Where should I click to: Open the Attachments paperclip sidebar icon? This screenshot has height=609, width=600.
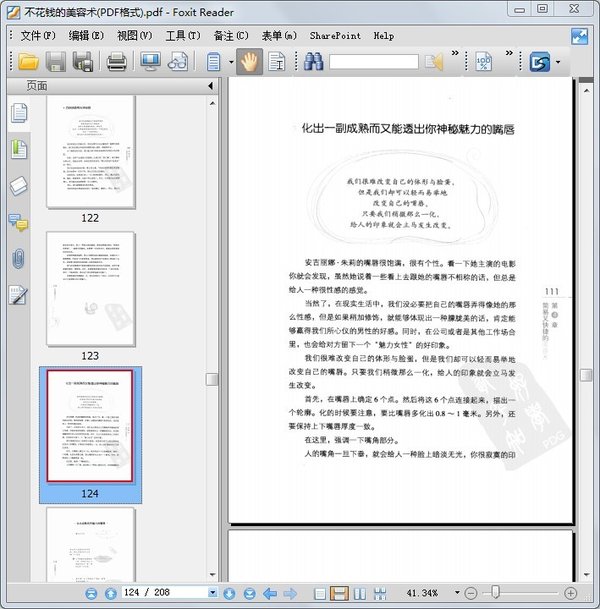pyautogui.click(x=18, y=259)
